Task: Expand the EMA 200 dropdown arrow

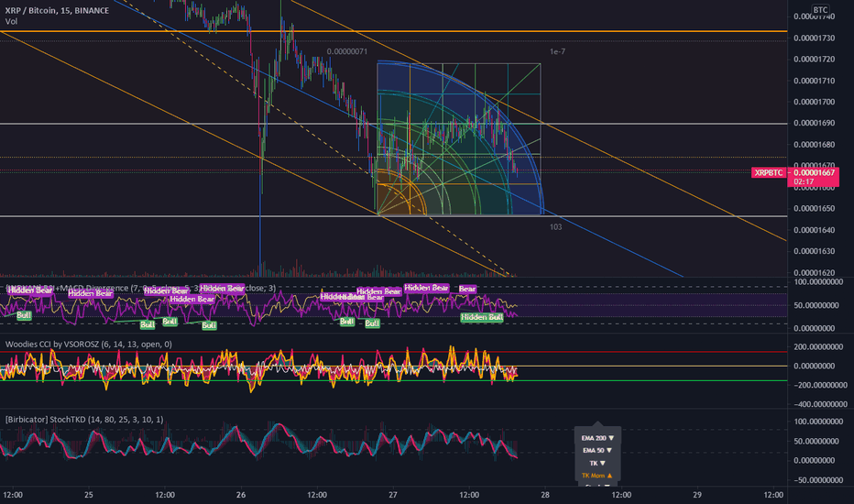Action: click(x=611, y=438)
